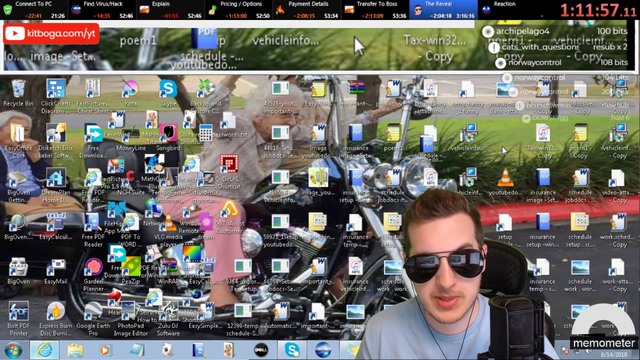The height and width of the screenshot is (360, 640).
Task: Select the Explain segment
Action: click(x=171, y=10)
